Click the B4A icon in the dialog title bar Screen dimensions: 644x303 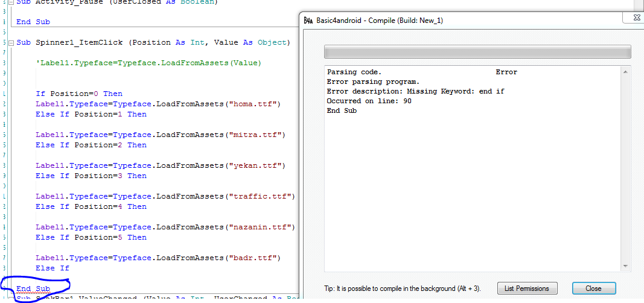(308, 20)
